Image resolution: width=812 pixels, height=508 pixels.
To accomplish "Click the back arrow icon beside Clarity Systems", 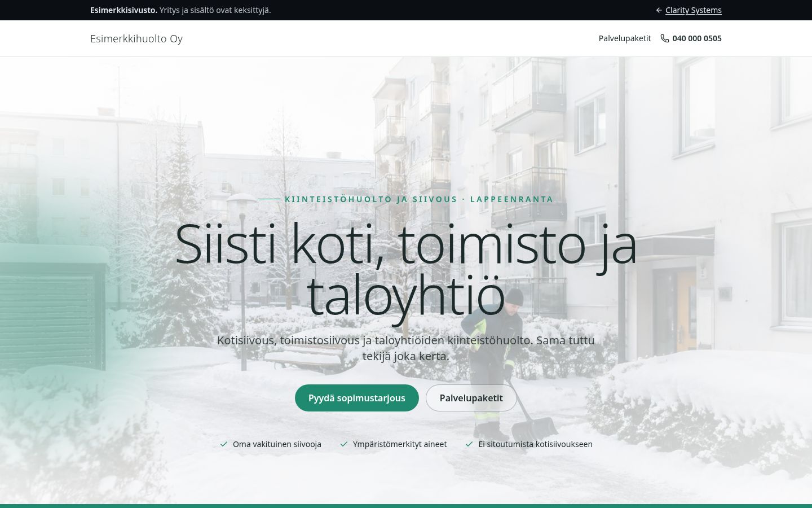I will click(659, 10).
